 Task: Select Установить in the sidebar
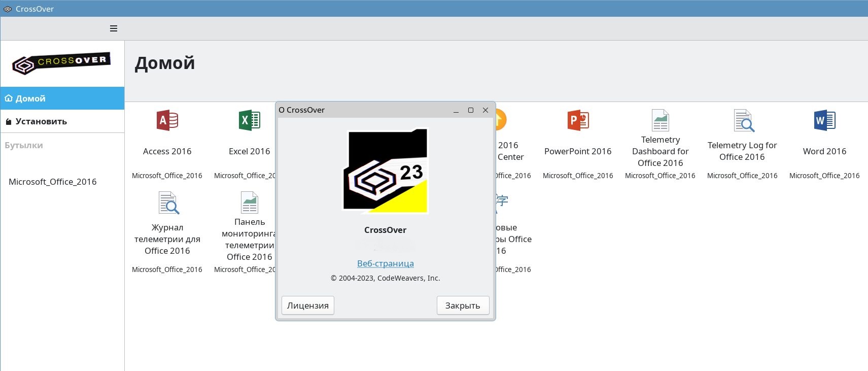tap(62, 121)
